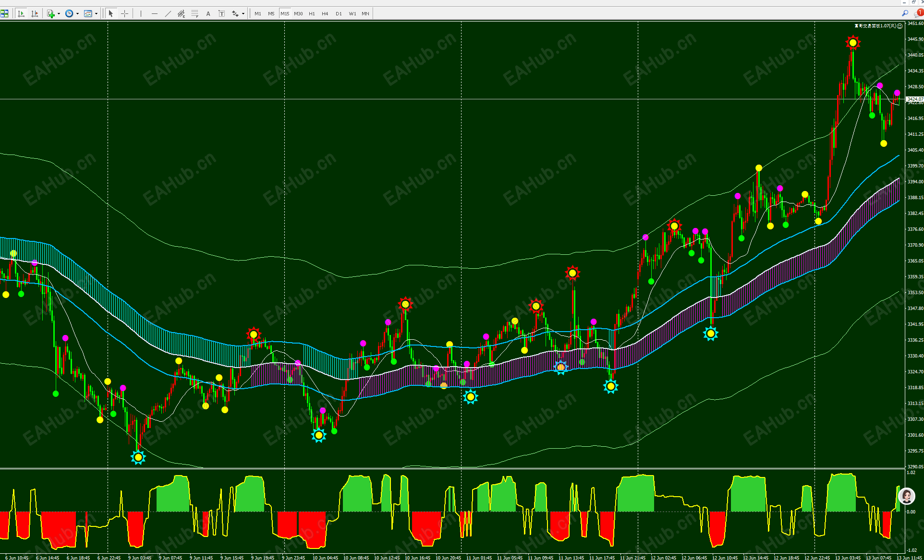This screenshot has height=560, width=924.
Task: Open the indicators list dropdown arrow
Action: 59,13
